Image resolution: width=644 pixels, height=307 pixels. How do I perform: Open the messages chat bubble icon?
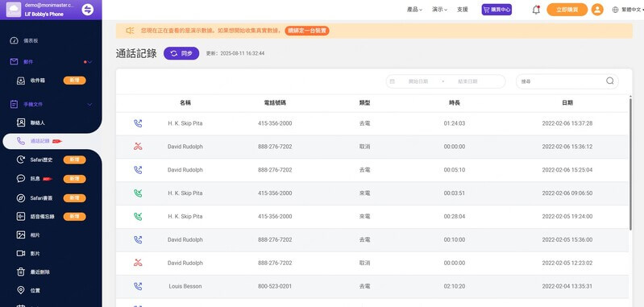(x=21, y=179)
